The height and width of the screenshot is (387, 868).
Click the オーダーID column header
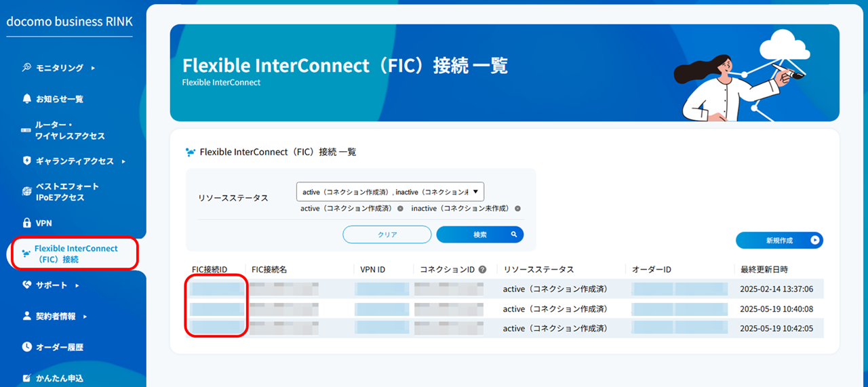tap(652, 270)
